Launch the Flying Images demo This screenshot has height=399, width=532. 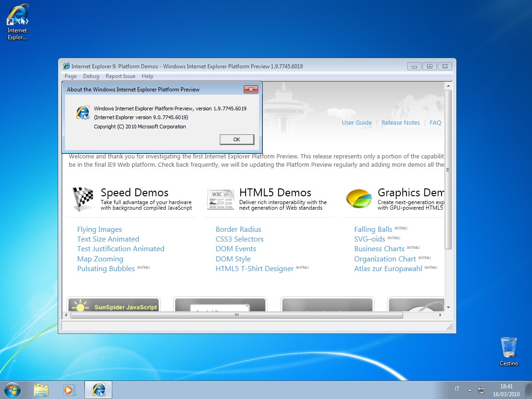coord(99,230)
